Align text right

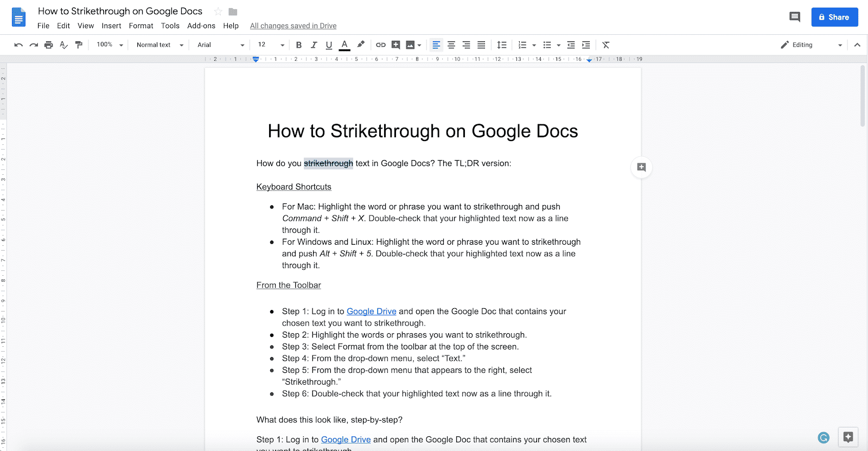tap(466, 45)
